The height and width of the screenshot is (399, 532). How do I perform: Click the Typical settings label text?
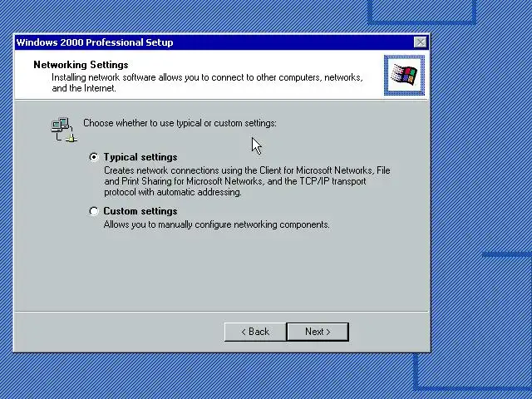click(x=140, y=157)
